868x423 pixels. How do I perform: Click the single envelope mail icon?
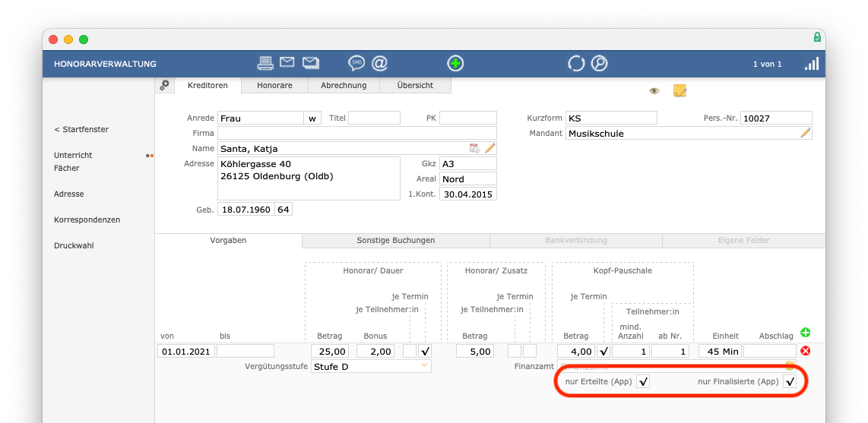tap(287, 62)
